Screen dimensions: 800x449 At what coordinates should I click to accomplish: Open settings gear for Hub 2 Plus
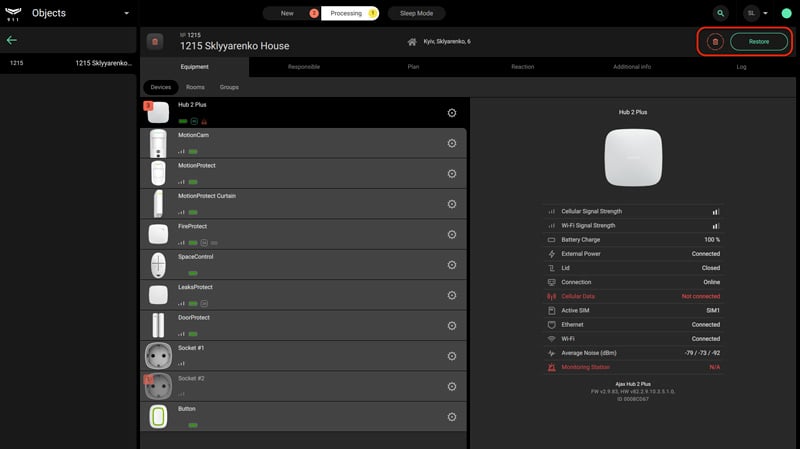452,113
